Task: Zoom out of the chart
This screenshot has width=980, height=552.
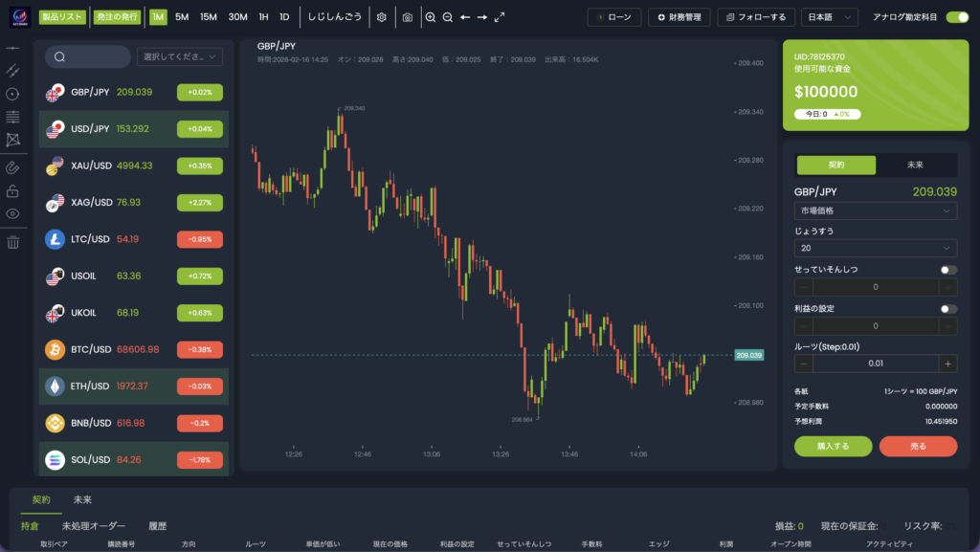Action: click(x=448, y=17)
